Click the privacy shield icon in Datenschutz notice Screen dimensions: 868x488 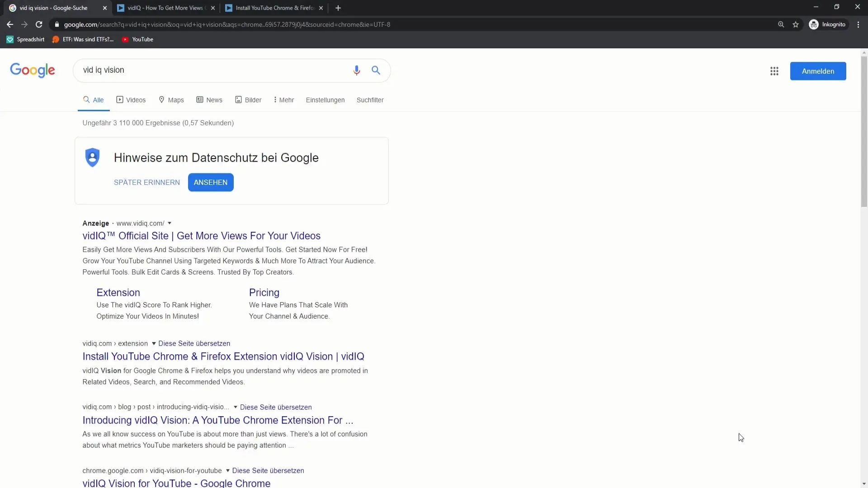92,157
